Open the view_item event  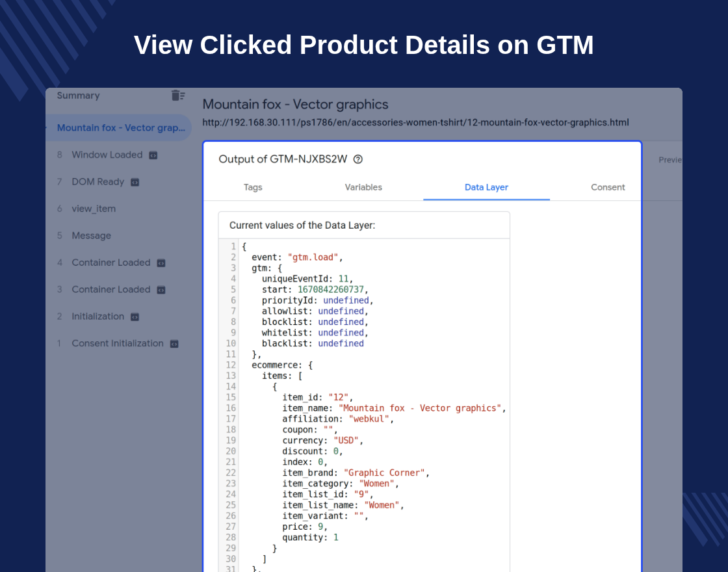[94, 209]
